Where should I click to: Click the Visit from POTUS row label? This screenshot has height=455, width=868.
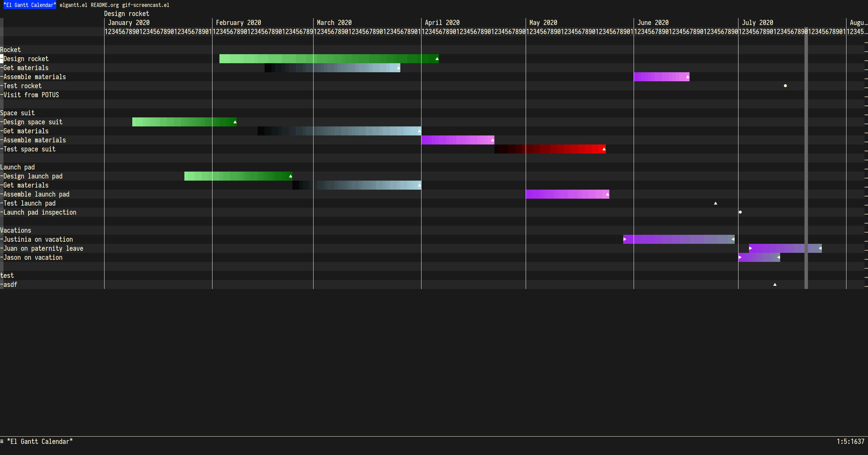(31, 95)
